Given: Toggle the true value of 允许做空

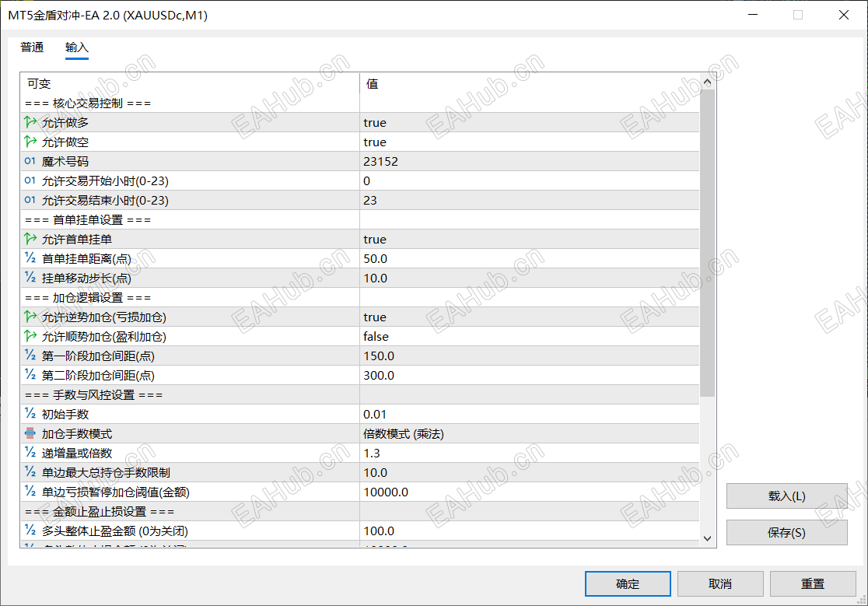Looking at the screenshot, I should (529, 142).
